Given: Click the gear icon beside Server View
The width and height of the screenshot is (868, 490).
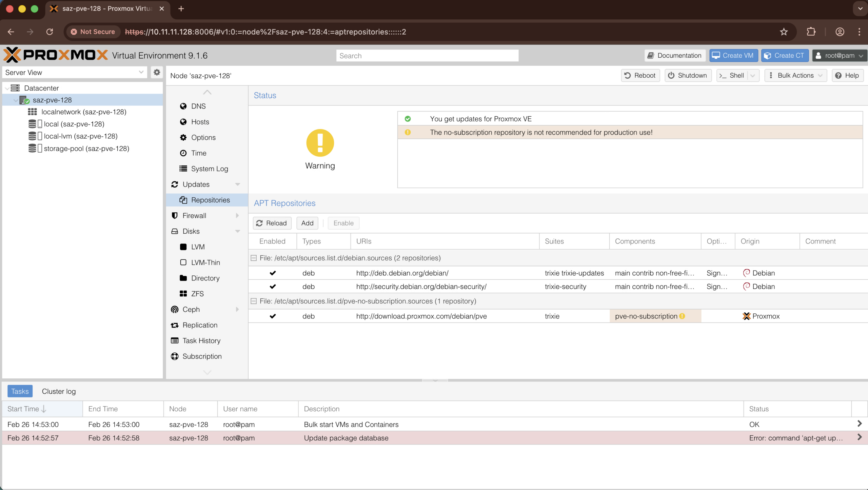Looking at the screenshot, I should pyautogui.click(x=157, y=72).
